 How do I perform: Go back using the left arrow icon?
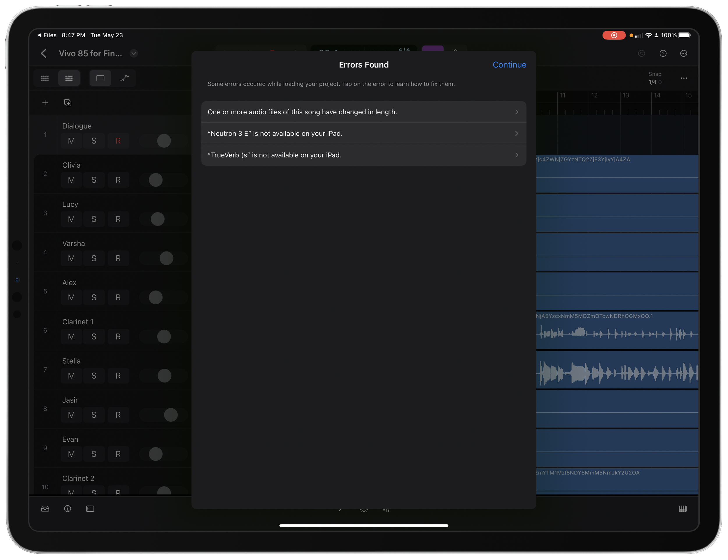44,53
